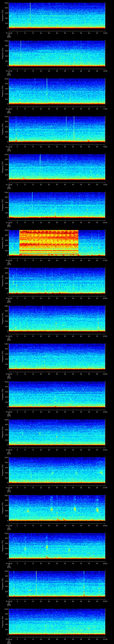114x644 pixels.
Task: Click the 15:29:00 start time label
Action: (x=9, y=601)
